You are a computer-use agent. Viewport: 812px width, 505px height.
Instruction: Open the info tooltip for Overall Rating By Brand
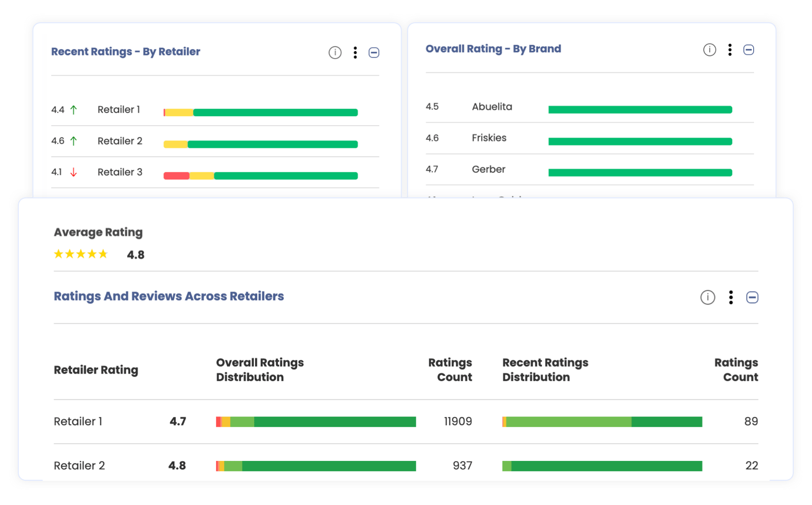coord(710,49)
